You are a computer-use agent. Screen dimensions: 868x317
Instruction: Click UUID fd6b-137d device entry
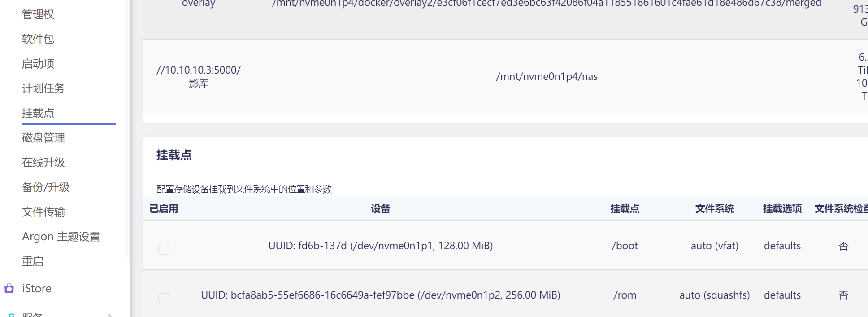click(380, 246)
